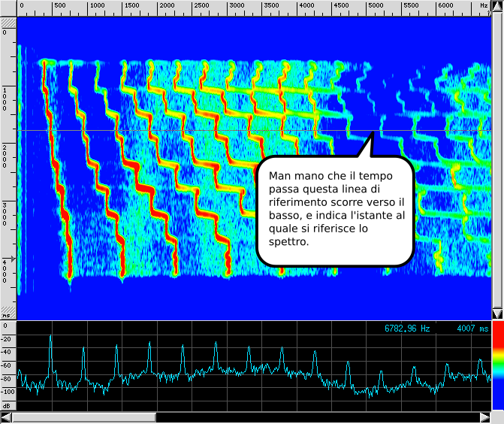Click the Italian explanatory tooltip balloon

[335, 210]
